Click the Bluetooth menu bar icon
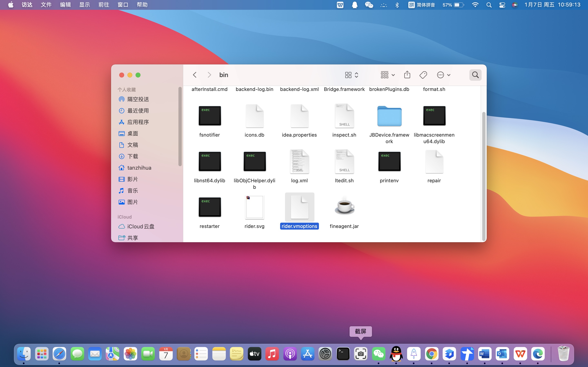The height and width of the screenshot is (367, 588). pos(397,5)
